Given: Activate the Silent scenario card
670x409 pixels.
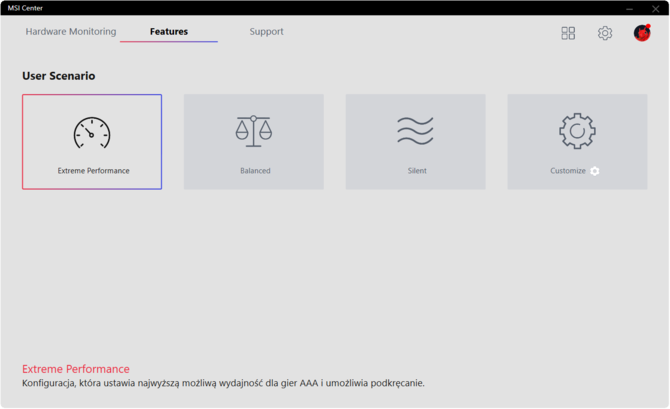Looking at the screenshot, I should coord(415,142).
